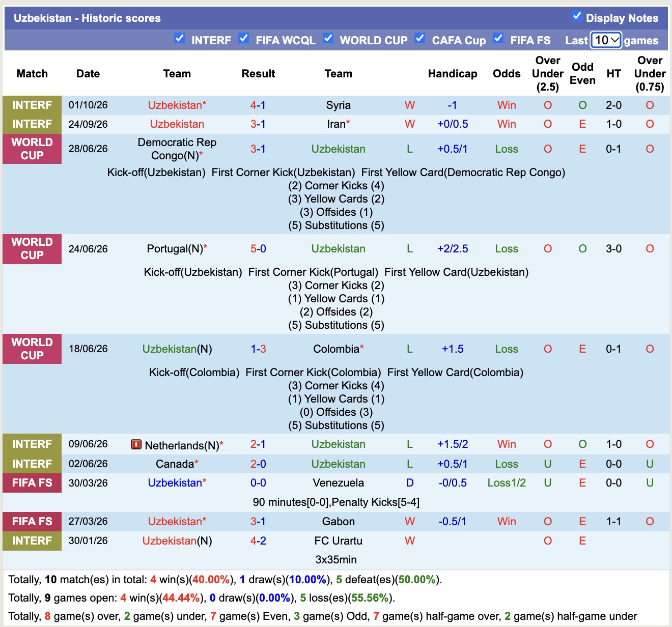Click the 5-0 Portugal match result

pos(258,249)
